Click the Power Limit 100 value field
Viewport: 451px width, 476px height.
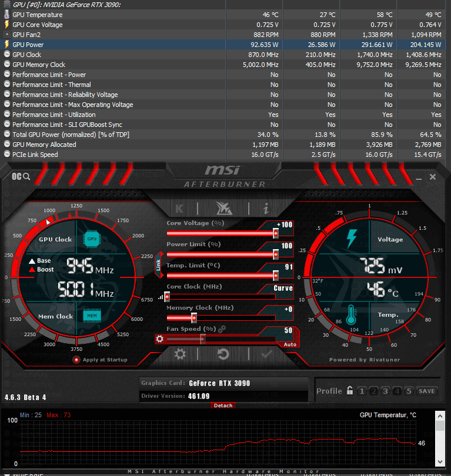tap(287, 246)
